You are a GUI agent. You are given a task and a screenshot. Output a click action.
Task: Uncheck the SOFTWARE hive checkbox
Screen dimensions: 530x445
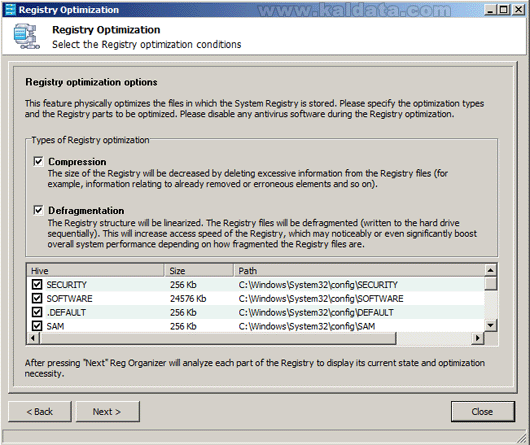37,298
